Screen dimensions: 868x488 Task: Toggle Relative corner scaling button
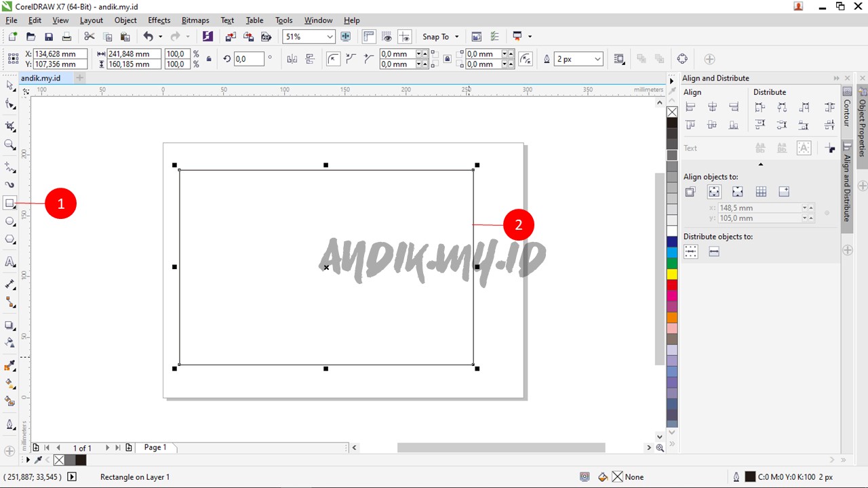click(526, 59)
